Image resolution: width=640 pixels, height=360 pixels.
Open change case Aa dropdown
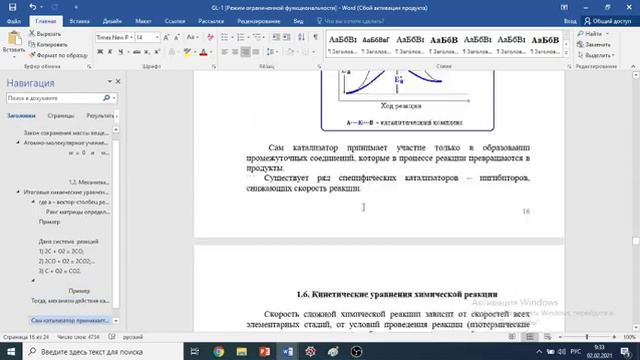tap(192, 38)
